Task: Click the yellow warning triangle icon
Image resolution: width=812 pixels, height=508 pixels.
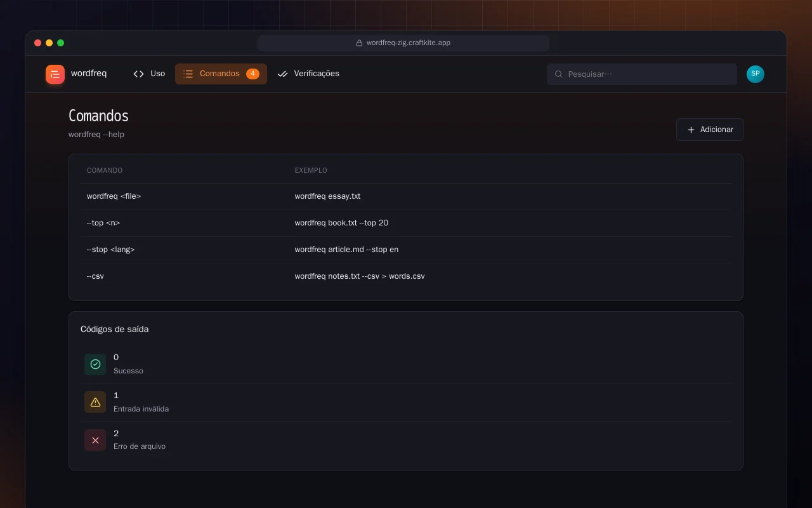Action: [x=95, y=402]
